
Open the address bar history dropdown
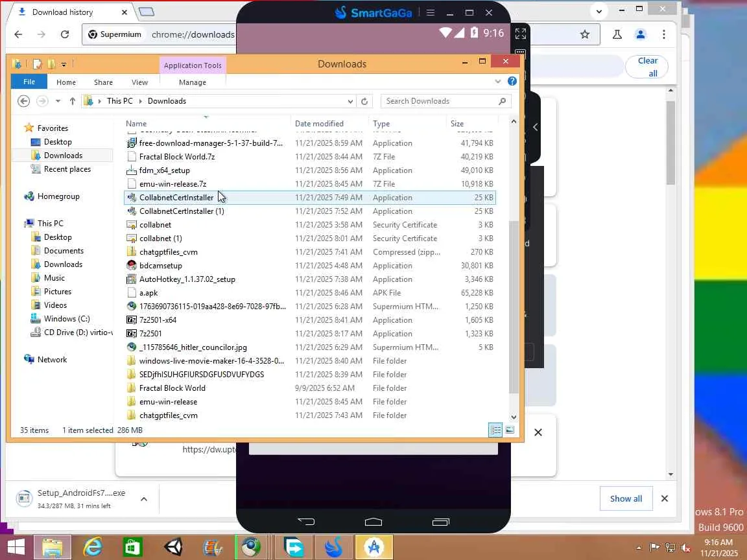click(350, 101)
